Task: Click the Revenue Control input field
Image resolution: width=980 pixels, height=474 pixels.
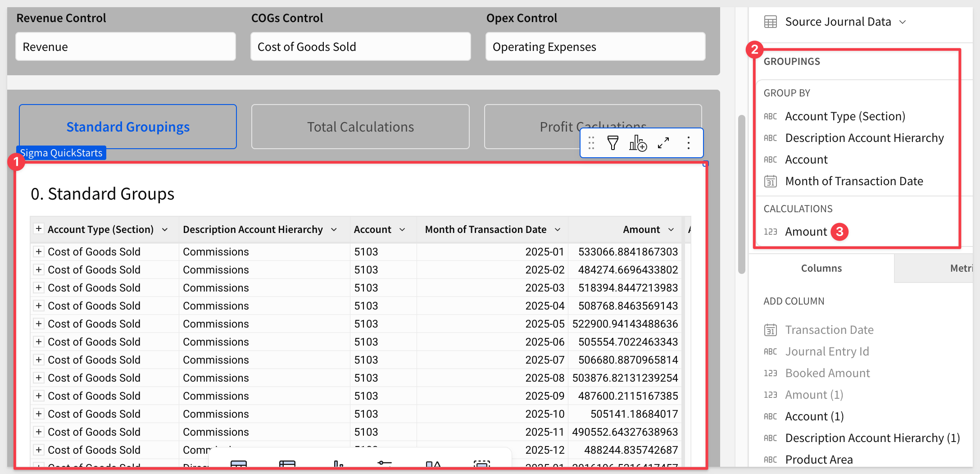Action: [126, 46]
